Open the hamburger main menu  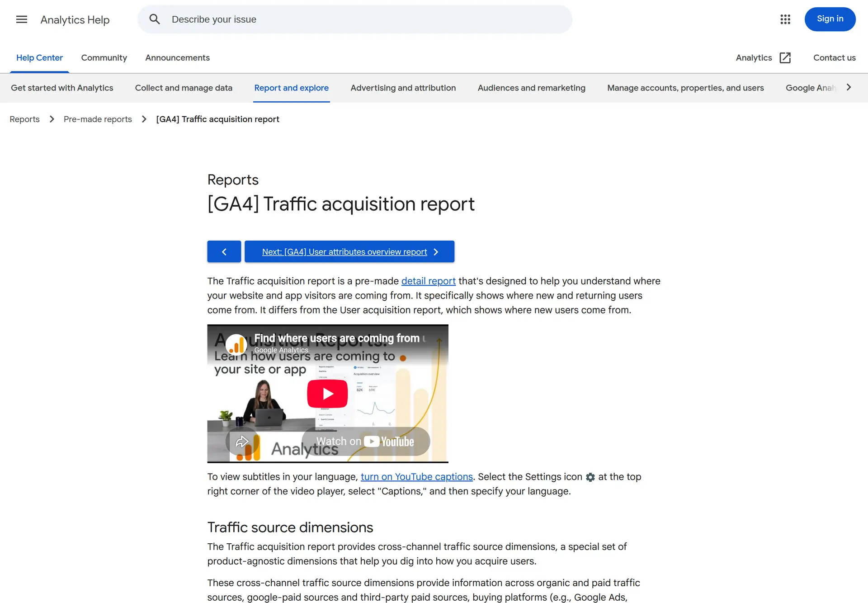(x=21, y=19)
